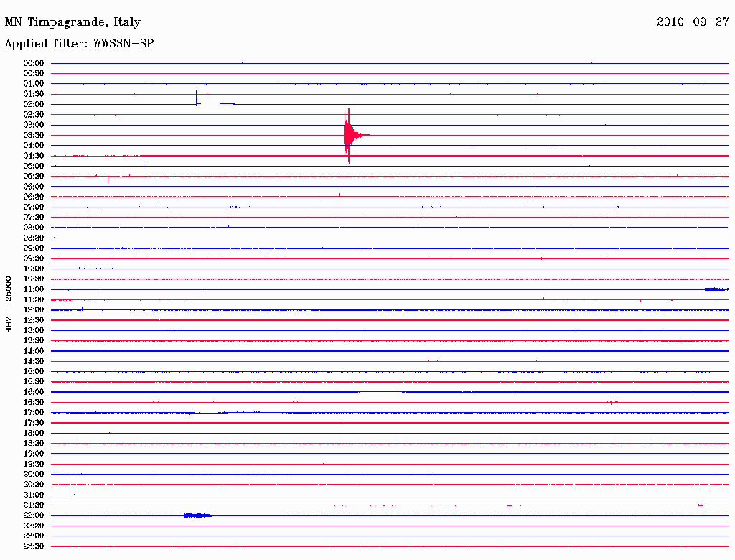Click the 19:00 time label
The image size is (735, 560).
tap(34, 454)
